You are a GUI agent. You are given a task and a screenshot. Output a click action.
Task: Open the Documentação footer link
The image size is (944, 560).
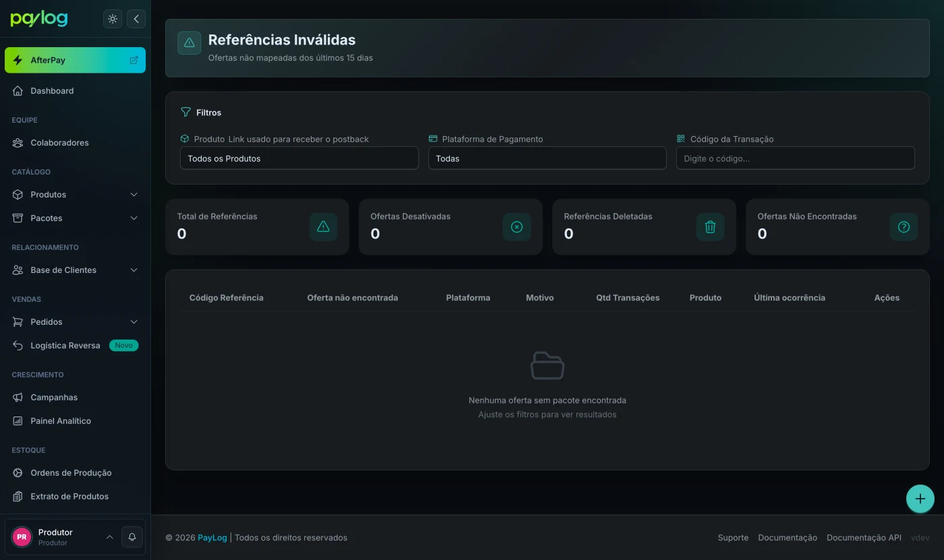coord(788,538)
